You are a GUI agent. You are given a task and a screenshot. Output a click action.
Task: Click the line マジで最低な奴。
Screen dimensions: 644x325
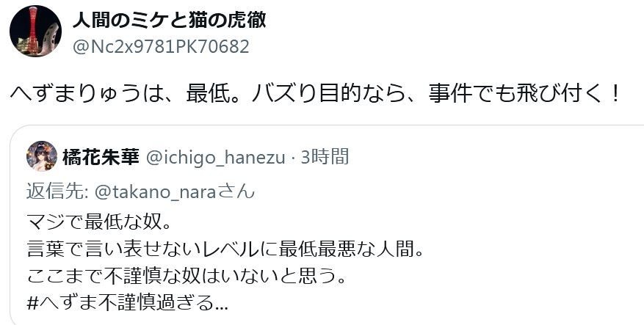pos(98,223)
